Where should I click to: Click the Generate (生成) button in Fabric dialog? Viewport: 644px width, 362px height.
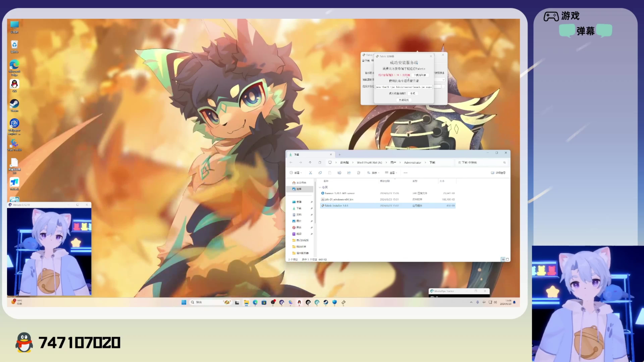point(413,94)
